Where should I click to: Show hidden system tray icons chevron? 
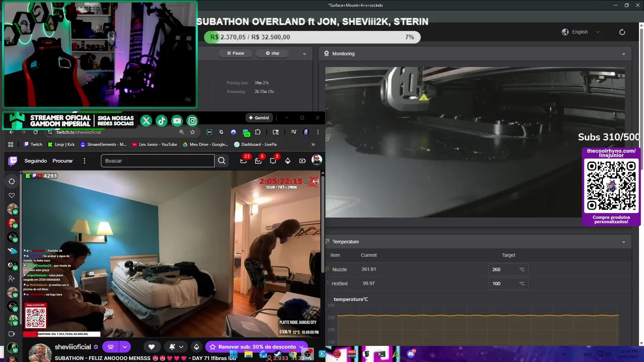pos(564,354)
